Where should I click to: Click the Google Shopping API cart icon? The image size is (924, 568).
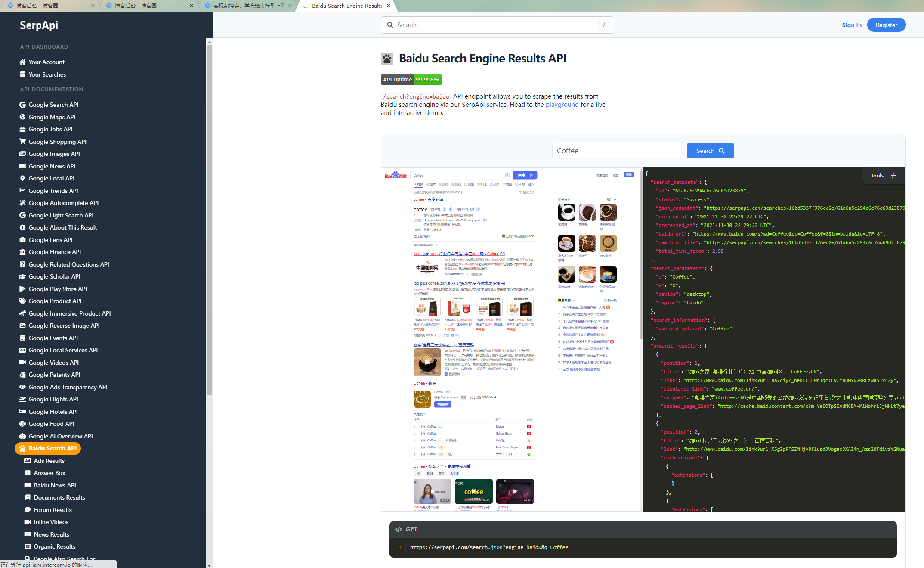[22, 142]
